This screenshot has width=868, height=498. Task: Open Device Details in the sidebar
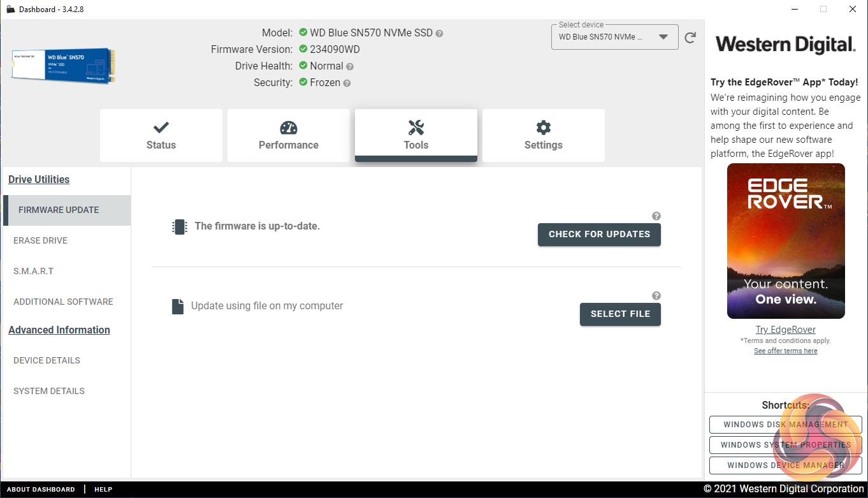coord(67,360)
